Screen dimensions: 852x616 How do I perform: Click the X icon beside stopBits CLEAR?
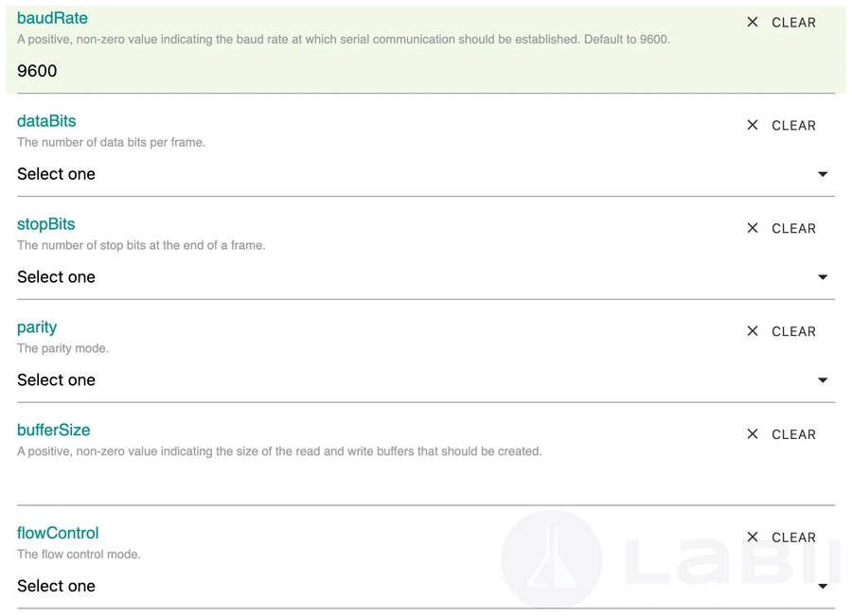(753, 228)
